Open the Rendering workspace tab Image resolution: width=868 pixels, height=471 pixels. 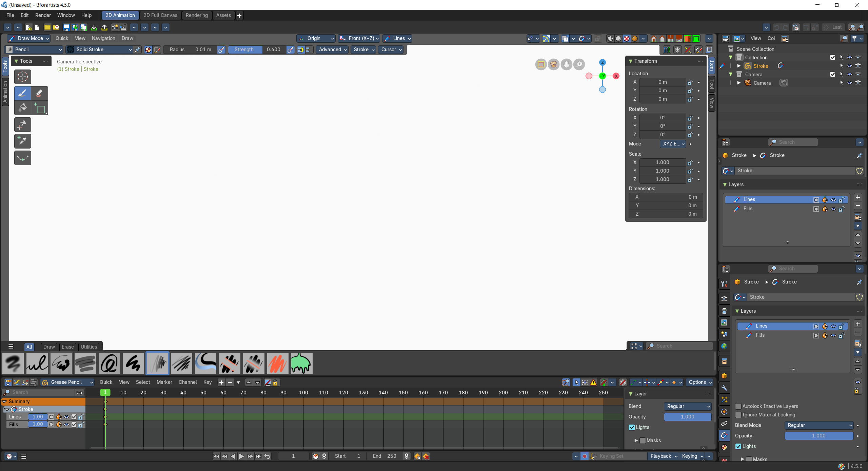click(x=197, y=15)
